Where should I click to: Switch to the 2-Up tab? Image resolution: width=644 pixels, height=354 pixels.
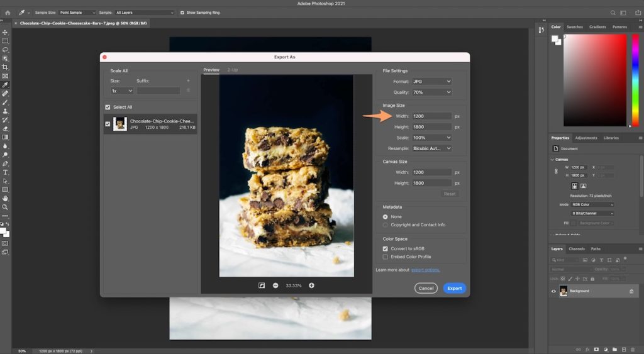pos(232,70)
